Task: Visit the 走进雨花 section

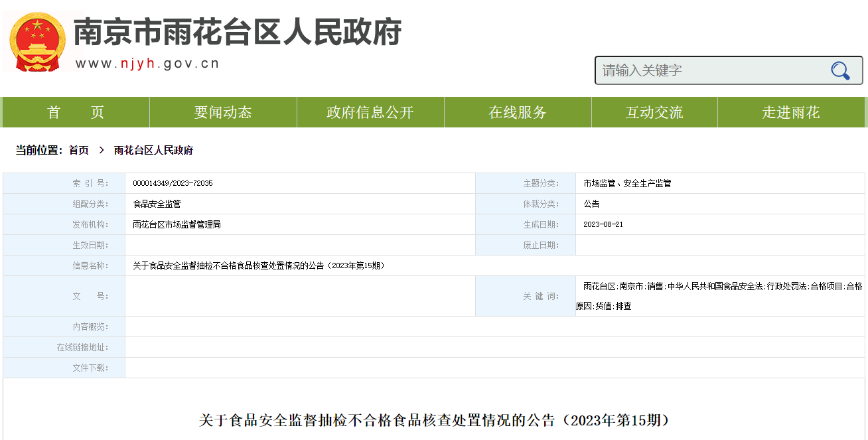Action: (x=791, y=112)
